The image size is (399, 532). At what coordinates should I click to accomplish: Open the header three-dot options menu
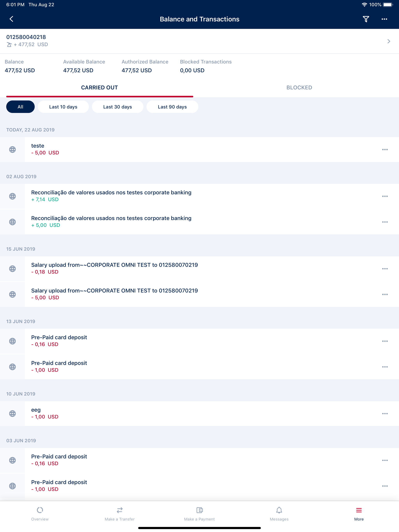coord(384,19)
